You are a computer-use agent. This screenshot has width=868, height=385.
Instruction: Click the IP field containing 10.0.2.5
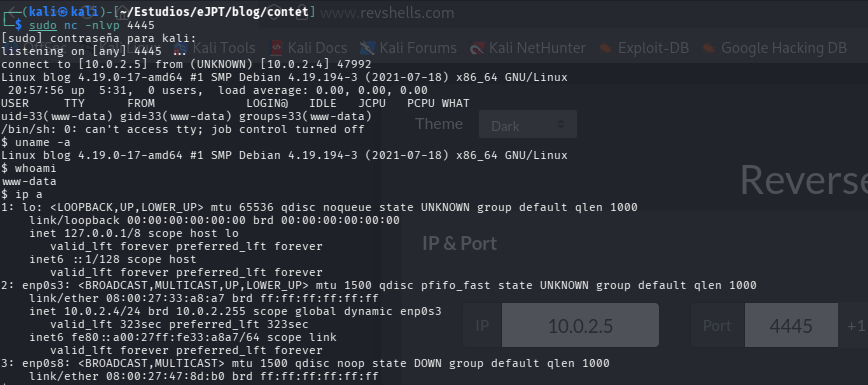pos(580,326)
